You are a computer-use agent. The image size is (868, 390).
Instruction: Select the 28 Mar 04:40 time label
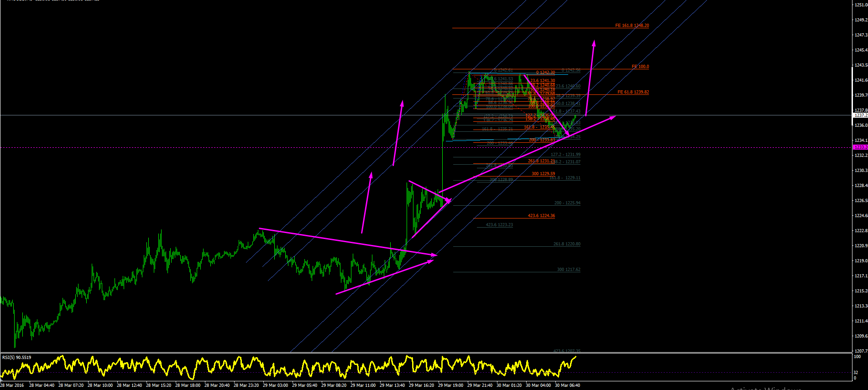coord(42,385)
